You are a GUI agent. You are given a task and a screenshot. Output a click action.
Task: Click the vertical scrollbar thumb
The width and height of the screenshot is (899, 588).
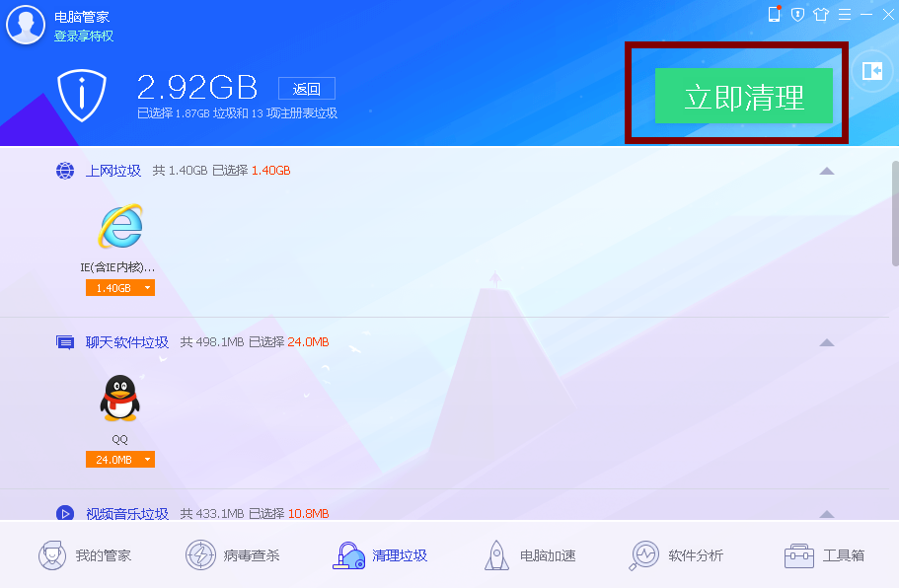[895, 213]
